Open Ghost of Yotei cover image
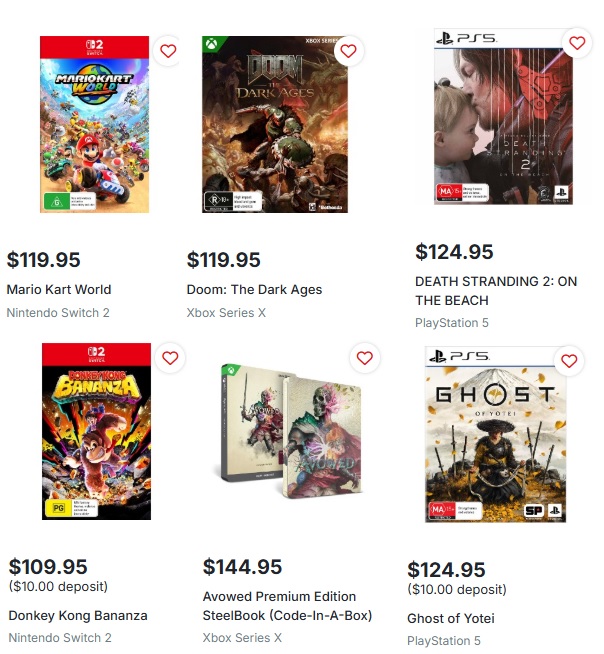Viewport: 604px width, 654px height. [496, 434]
